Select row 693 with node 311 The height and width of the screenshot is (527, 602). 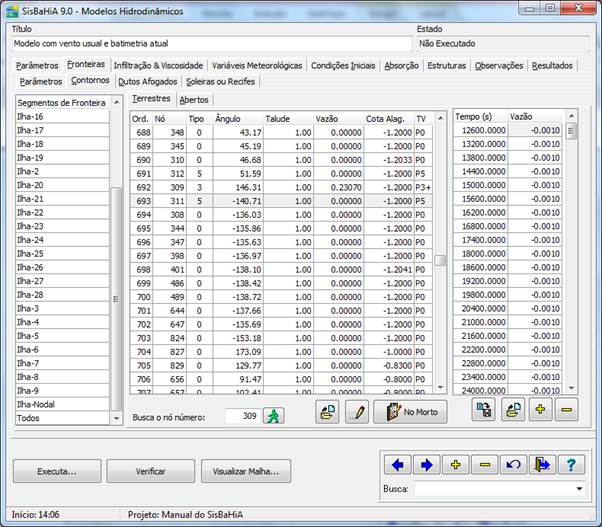tap(281, 201)
